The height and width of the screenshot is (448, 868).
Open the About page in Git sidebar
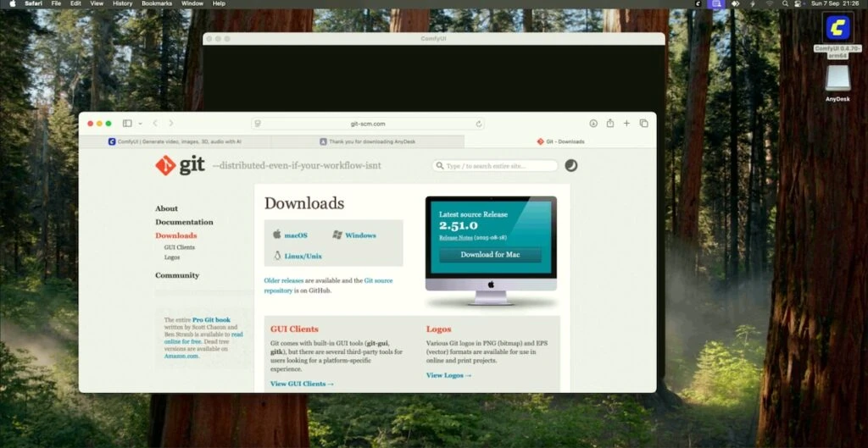click(x=167, y=208)
